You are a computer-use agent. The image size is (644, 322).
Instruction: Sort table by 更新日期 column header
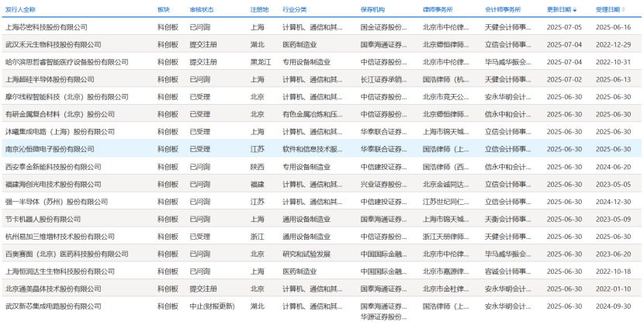coord(558,10)
